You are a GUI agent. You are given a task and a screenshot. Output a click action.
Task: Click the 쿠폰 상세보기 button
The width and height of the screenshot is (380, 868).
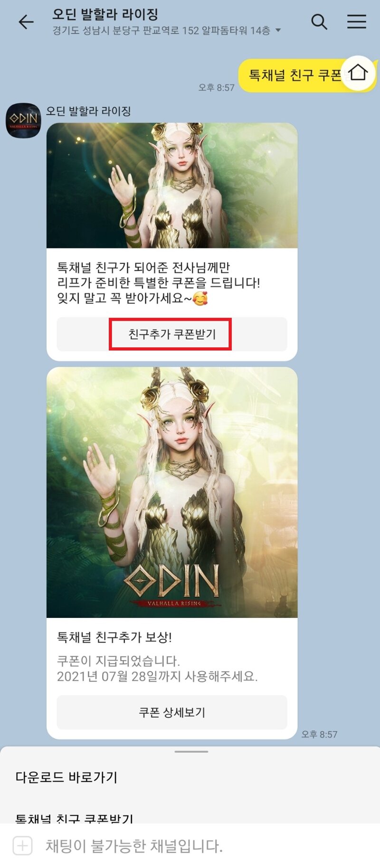[172, 712]
